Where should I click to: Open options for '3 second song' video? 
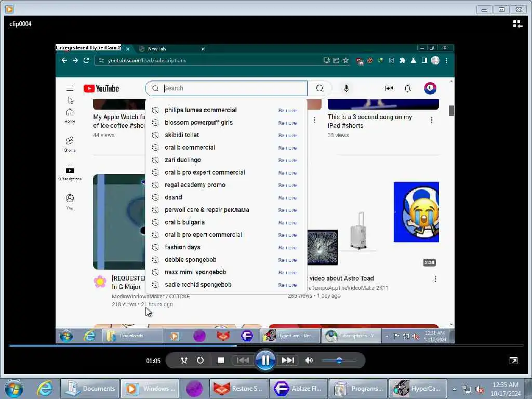coord(432,120)
